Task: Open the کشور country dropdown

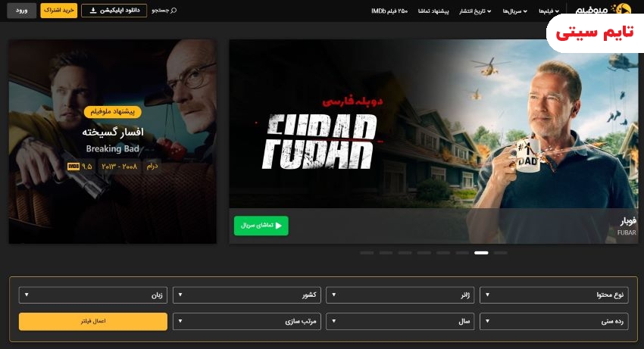Action: 247,294
